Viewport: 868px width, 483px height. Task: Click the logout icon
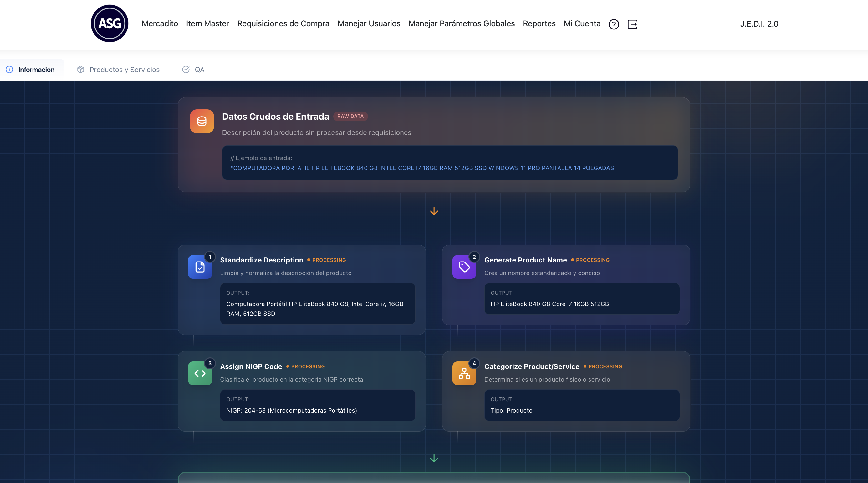tap(632, 24)
